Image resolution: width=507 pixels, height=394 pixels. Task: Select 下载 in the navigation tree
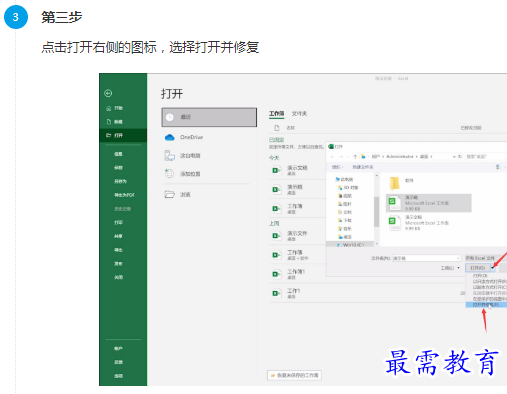click(x=345, y=220)
